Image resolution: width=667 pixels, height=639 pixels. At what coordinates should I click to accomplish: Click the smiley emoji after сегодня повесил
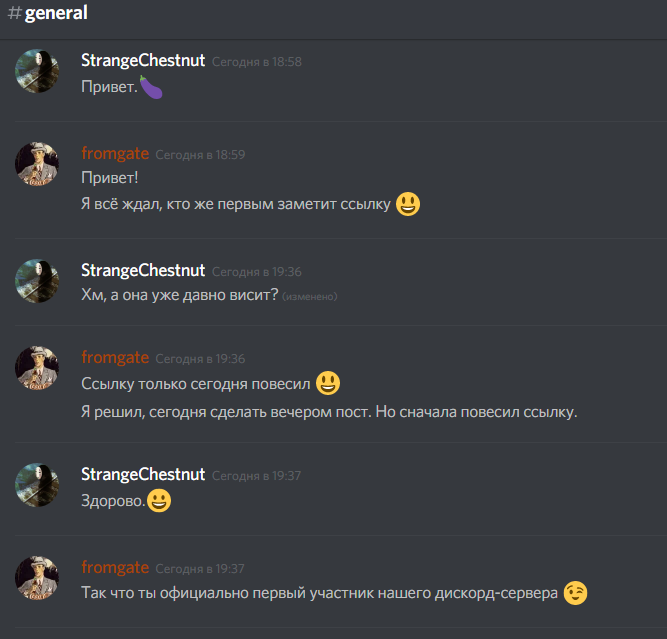coord(328,383)
